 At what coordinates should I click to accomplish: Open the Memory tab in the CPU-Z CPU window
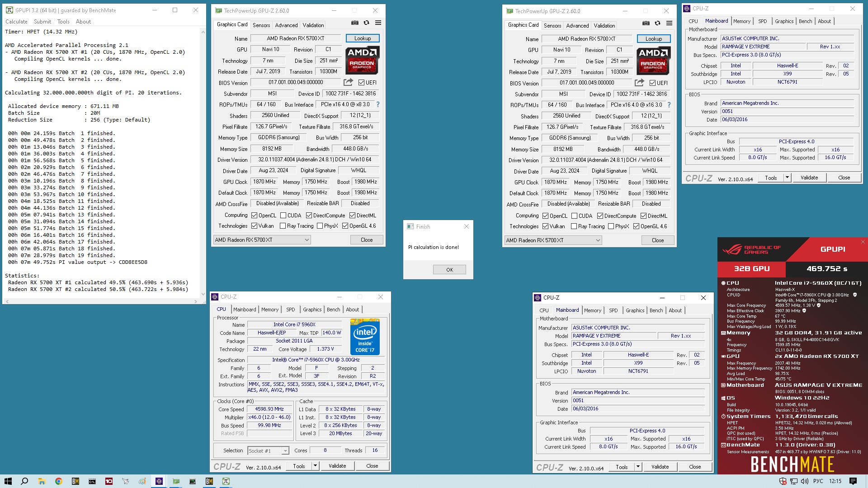pyautogui.click(x=270, y=310)
